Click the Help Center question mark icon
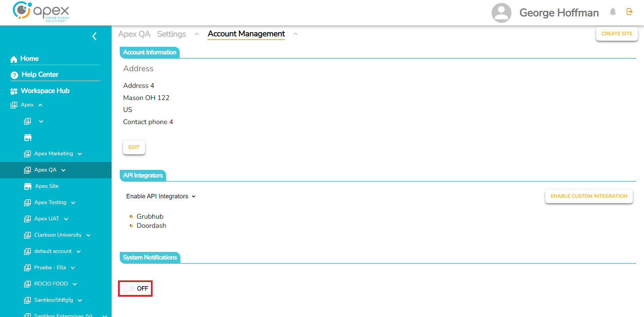Screen dimensions: 644x317 (x=14, y=75)
